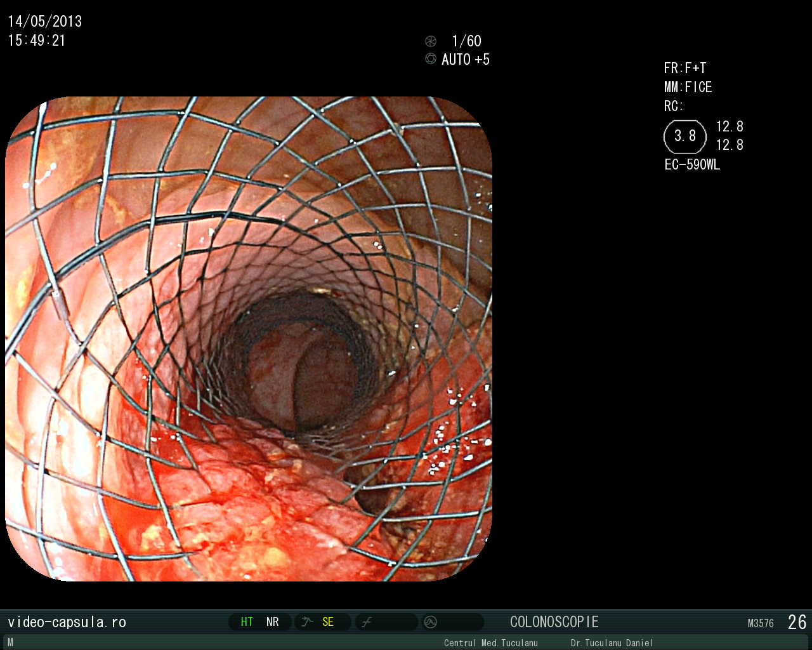Click the image counter 26
The width and height of the screenshot is (812, 650).
click(797, 622)
